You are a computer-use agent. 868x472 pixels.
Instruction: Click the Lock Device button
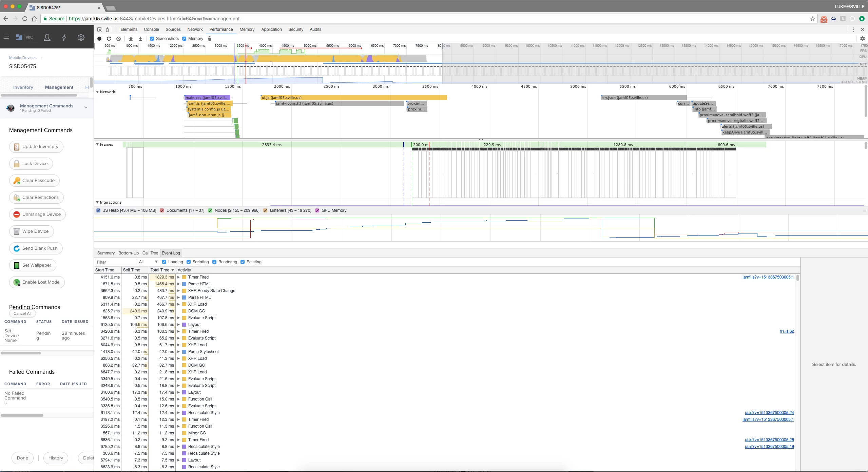pos(31,164)
